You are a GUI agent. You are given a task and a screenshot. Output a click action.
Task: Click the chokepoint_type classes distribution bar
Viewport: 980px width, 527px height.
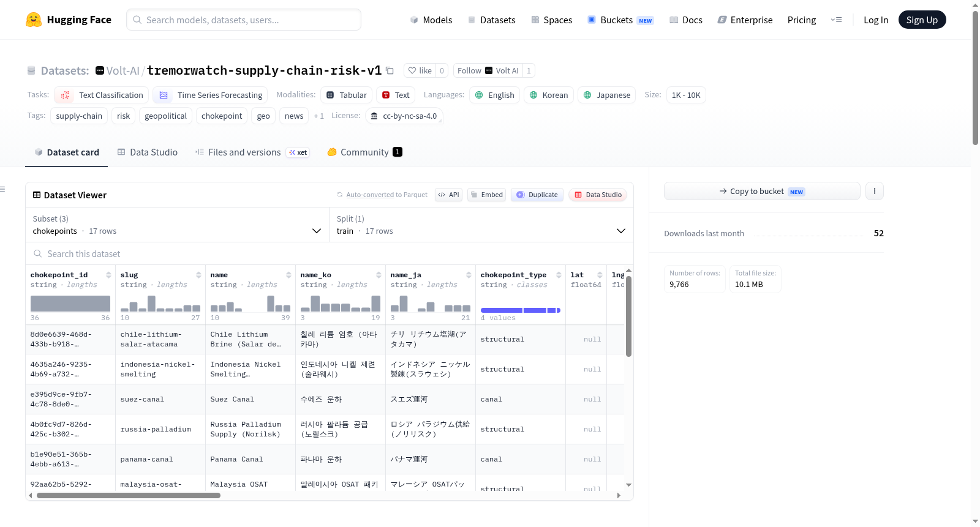(521, 310)
